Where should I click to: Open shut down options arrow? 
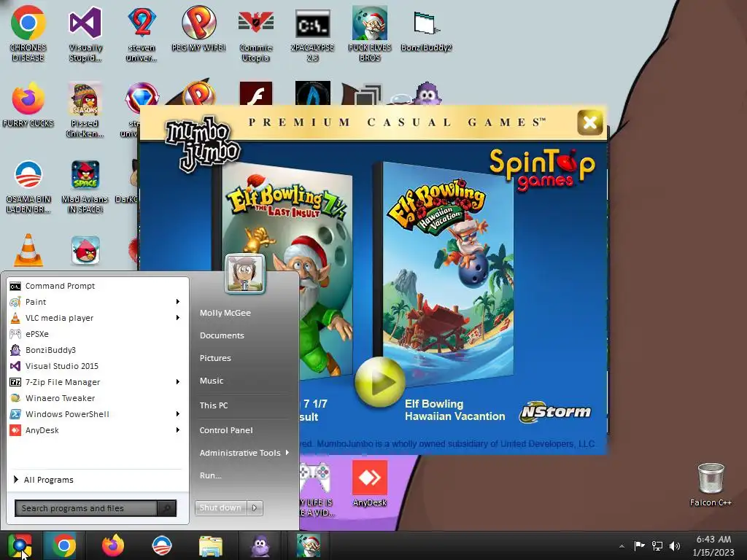255,508
